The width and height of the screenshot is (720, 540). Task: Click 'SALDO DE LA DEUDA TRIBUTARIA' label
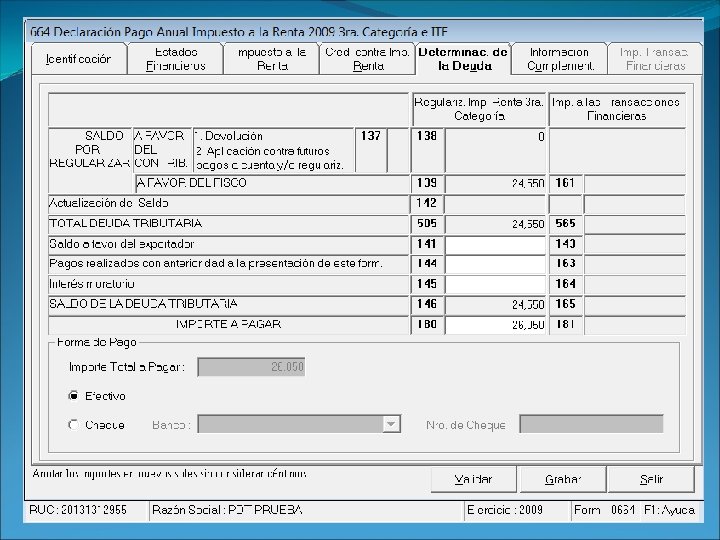click(143, 304)
